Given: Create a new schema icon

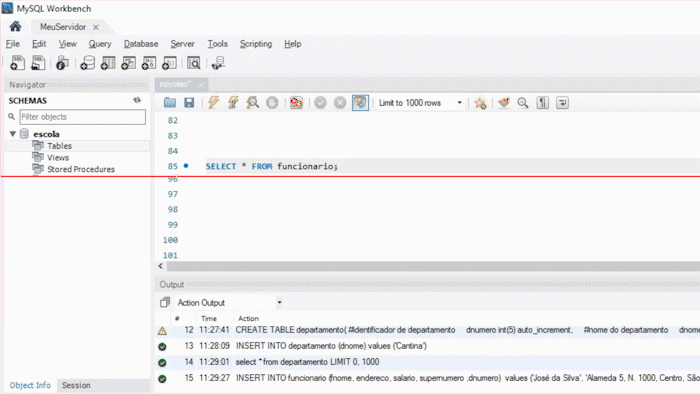Looking at the screenshot, I should pos(88,63).
